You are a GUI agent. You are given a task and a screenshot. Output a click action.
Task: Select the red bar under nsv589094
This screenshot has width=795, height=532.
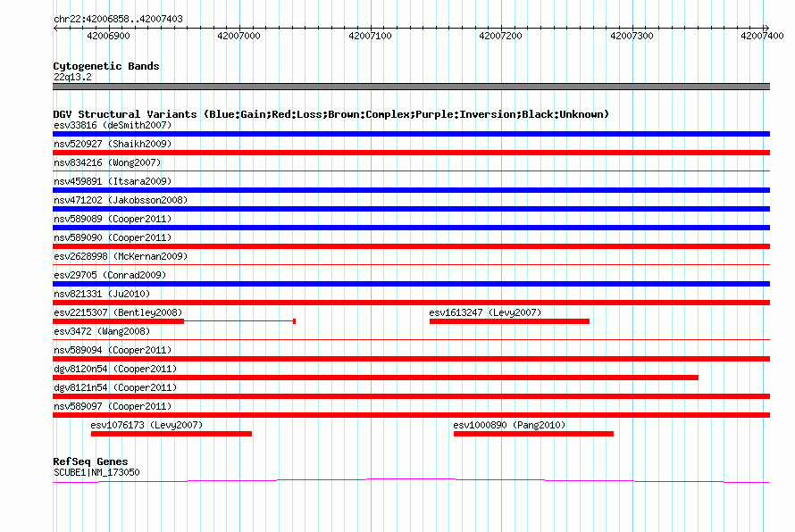[x=411, y=359]
